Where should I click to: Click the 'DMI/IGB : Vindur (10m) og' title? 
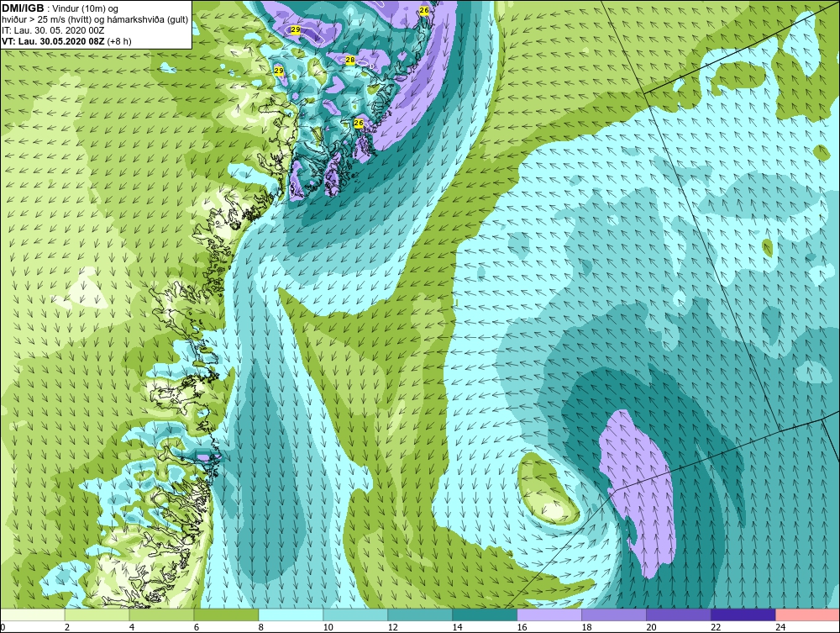pos(60,8)
